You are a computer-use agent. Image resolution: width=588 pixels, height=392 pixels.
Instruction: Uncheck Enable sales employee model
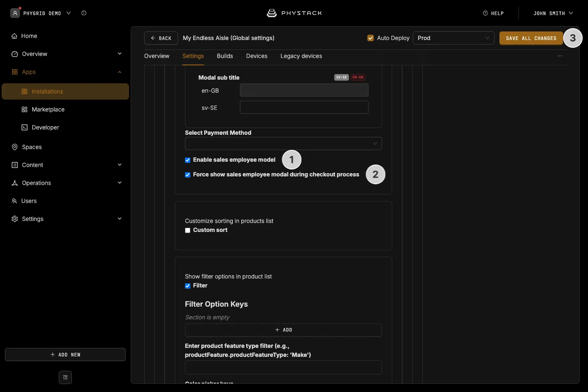pyautogui.click(x=188, y=160)
